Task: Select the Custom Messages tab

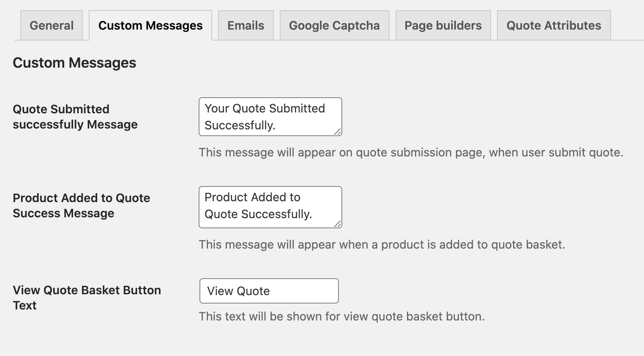Action: (150, 25)
